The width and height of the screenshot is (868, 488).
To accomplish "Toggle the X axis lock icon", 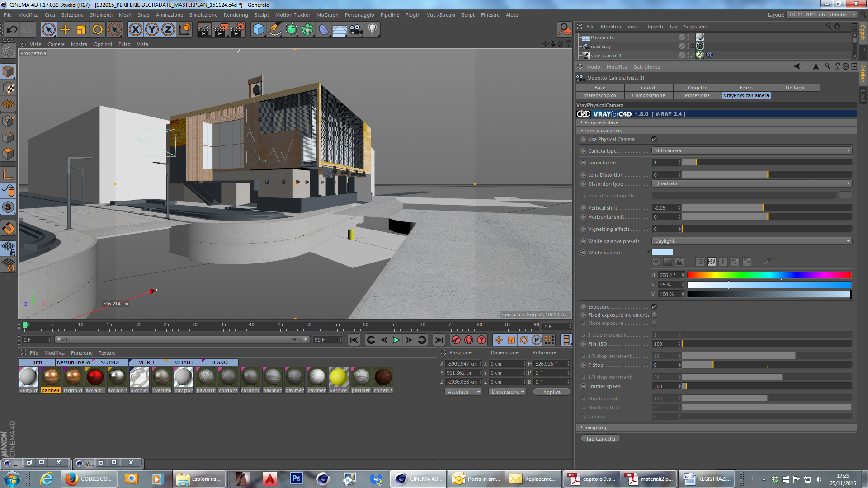I will tap(135, 30).
